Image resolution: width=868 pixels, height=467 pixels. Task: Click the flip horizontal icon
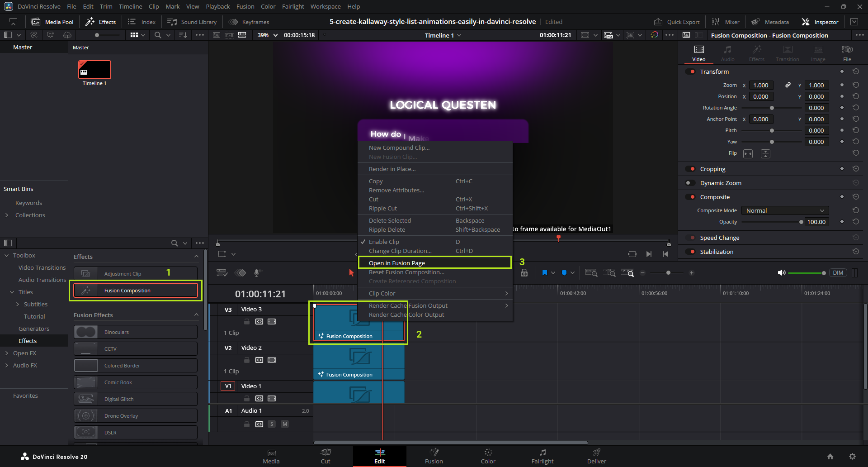click(x=748, y=154)
